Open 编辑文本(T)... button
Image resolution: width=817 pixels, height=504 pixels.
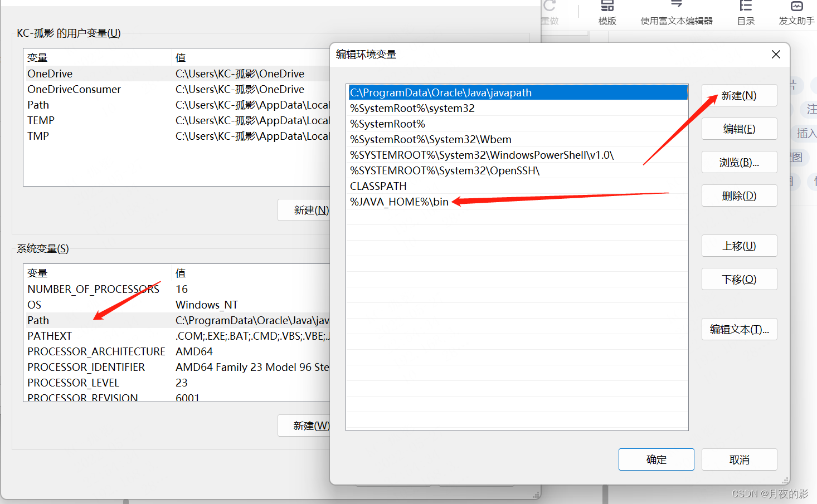point(739,329)
